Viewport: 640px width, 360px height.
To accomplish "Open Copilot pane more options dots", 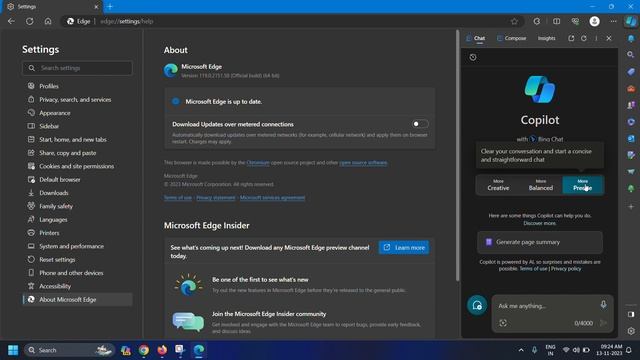I will click(x=596, y=38).
